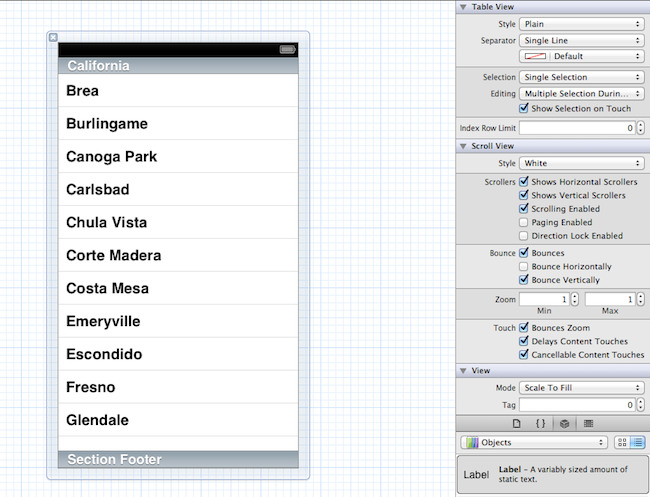Click the Zoom Min stepper
The width and height of the screenshot is (650, 497).
tap(575, 299)
